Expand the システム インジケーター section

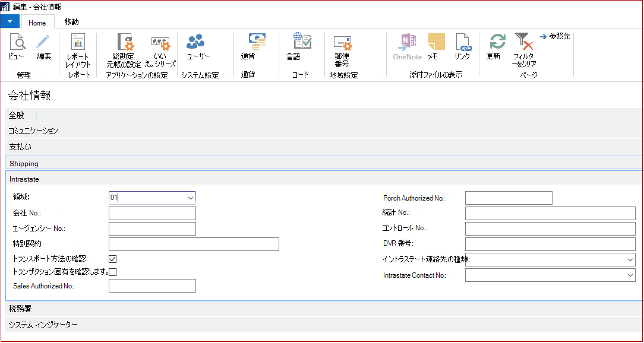(324, 325)
